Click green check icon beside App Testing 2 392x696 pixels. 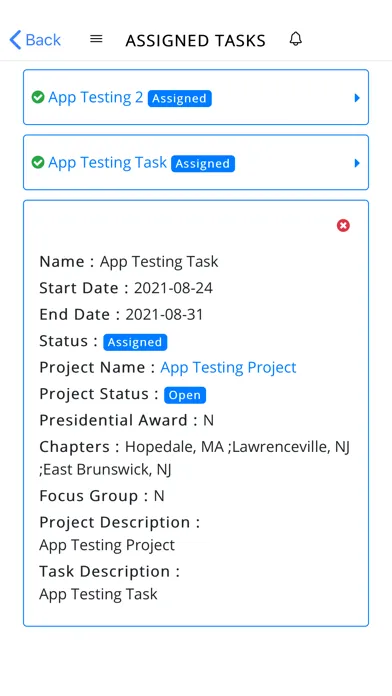click(38, 97)
